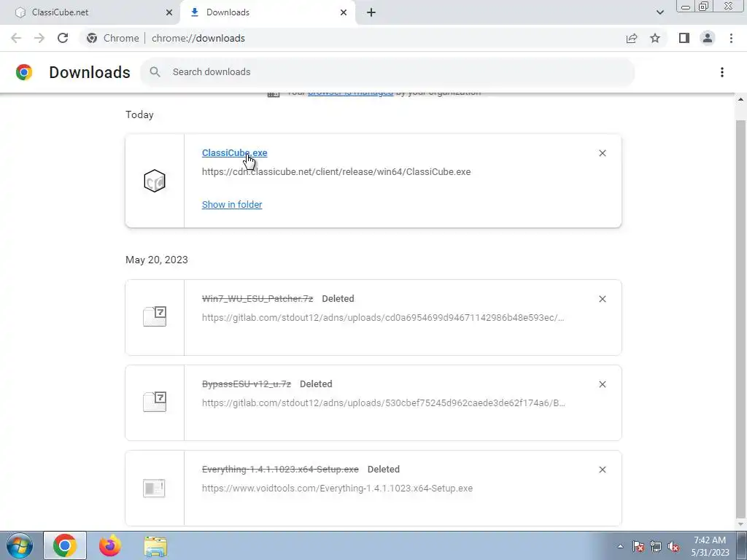Click the Chrome site info chip
This screenshot has height=560, width=747.
(x=113, y=38)
